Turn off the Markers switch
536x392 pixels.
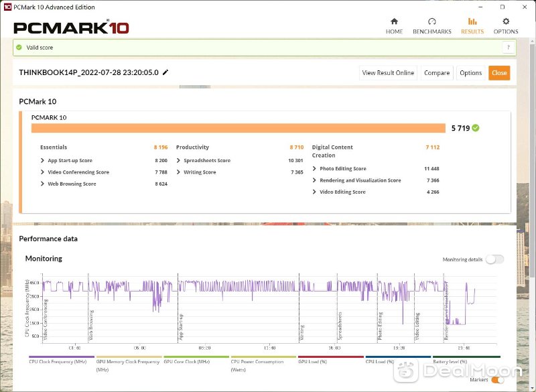coord(497,380)
